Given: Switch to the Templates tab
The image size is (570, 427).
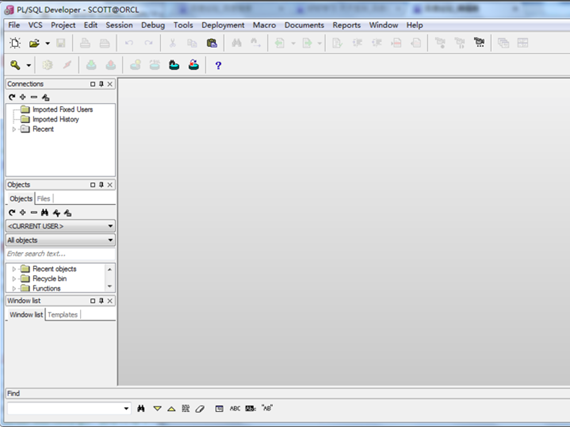Looking at the screenshot, I should pos(63,315).
